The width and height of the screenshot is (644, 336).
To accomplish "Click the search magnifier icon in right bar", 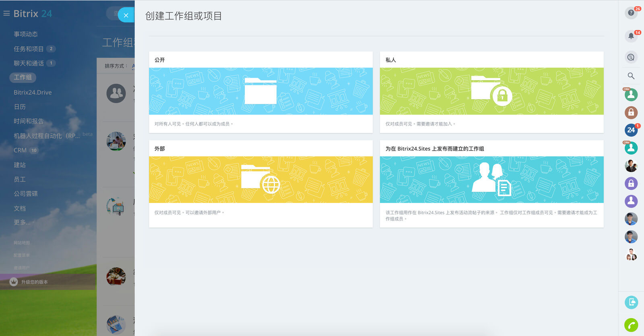I will pos(631,76).
